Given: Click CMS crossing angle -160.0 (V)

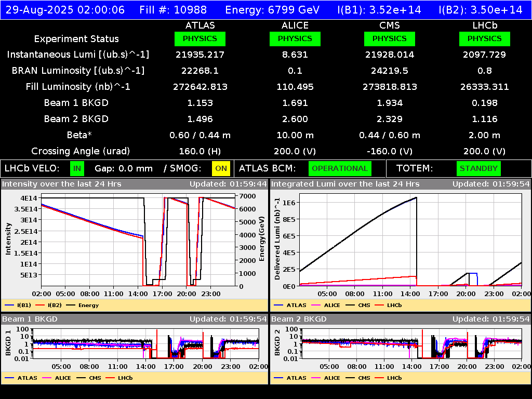Looking at the screenshot, I should [390, 151].
